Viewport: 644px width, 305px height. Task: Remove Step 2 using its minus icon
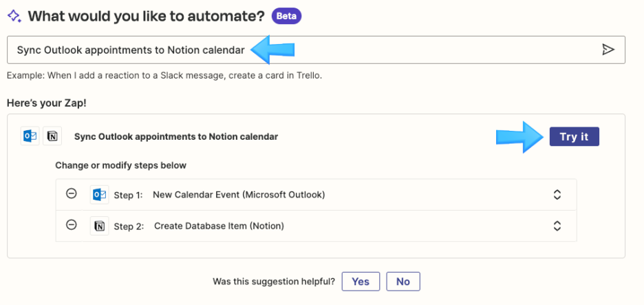coord(72,225)
